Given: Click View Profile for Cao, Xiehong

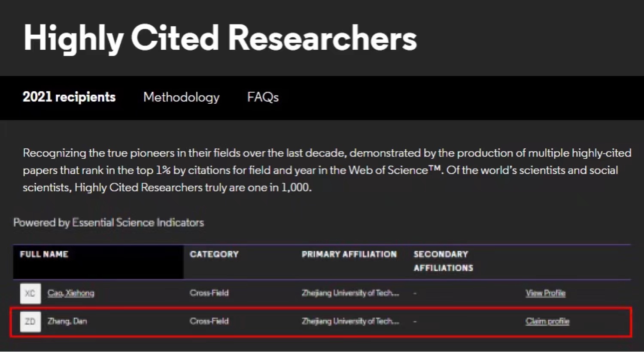Looking at the screenshot, I should 545,293.
